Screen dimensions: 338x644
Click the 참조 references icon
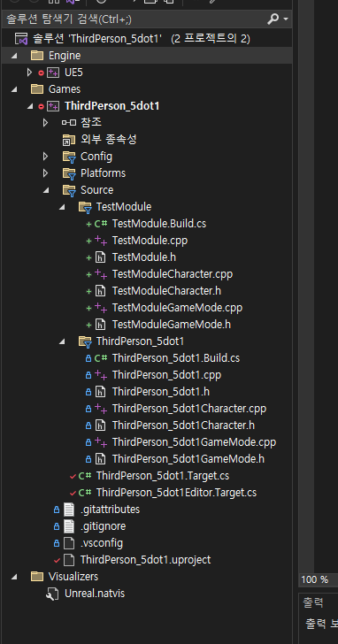pos(69,122)
